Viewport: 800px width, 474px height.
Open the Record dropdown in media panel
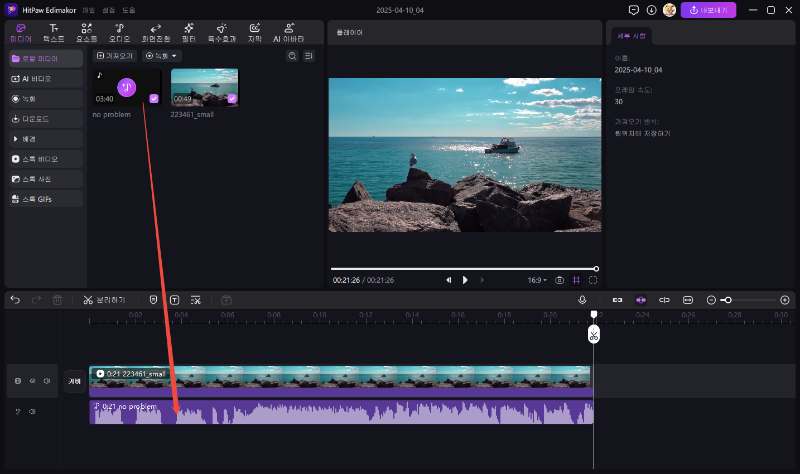(161, 56)
